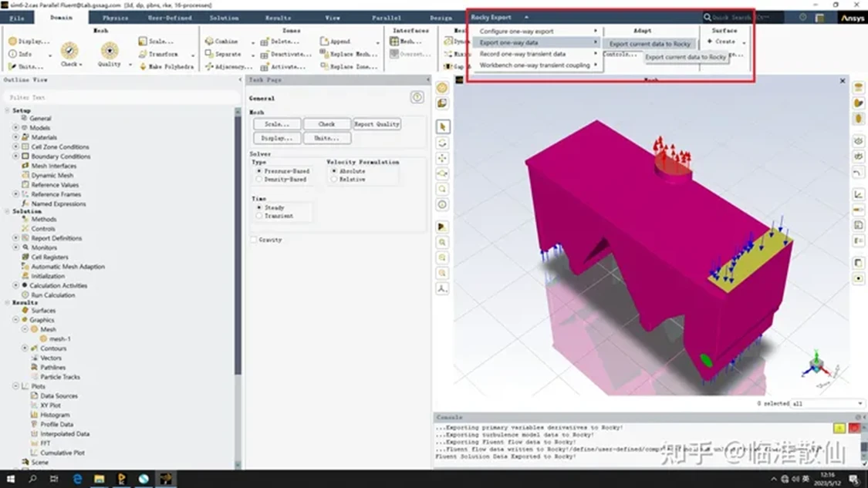Select the arrow pointer tool in viewport toolbar
This screenshot has width=868, height=488.
443,126
